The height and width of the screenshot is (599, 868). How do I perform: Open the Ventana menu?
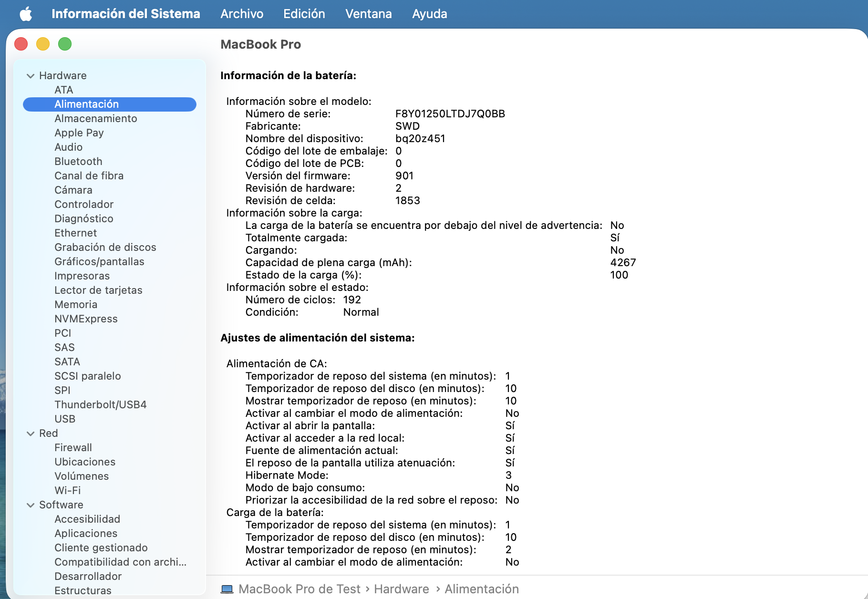pos(368,14)
